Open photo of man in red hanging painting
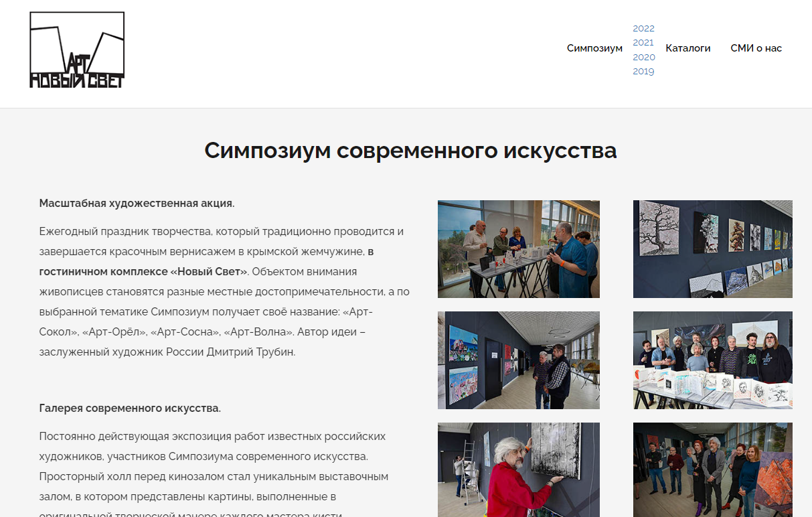The height and width of the screenshot is (517, 812). pos(518,470)
